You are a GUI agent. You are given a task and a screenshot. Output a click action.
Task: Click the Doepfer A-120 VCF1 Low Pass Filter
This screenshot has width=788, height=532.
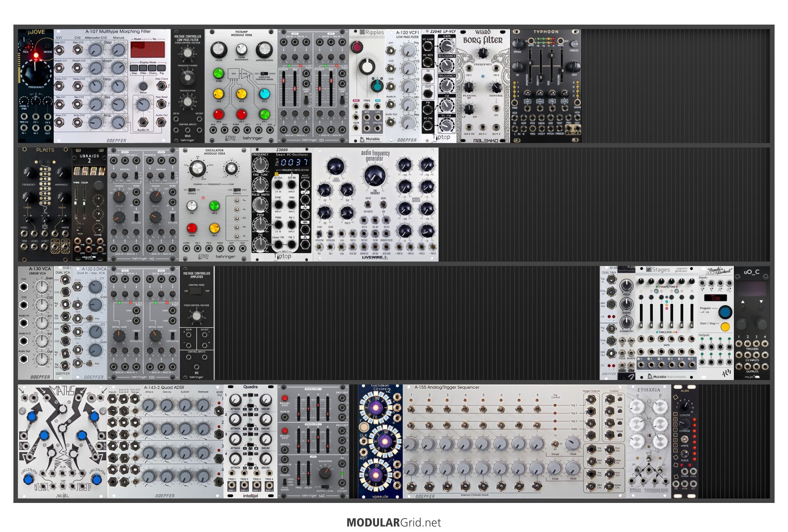[x=403, y=86]
